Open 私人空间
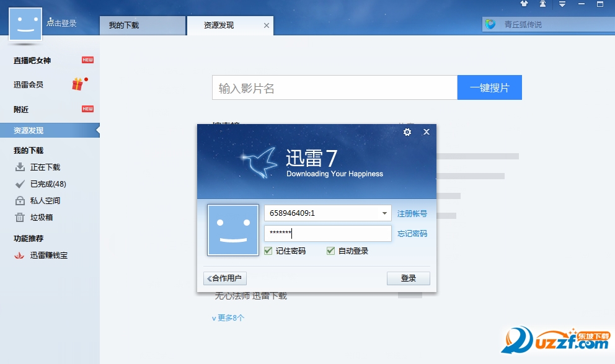This screenshot has height=364, width=615. click(45, 201)
